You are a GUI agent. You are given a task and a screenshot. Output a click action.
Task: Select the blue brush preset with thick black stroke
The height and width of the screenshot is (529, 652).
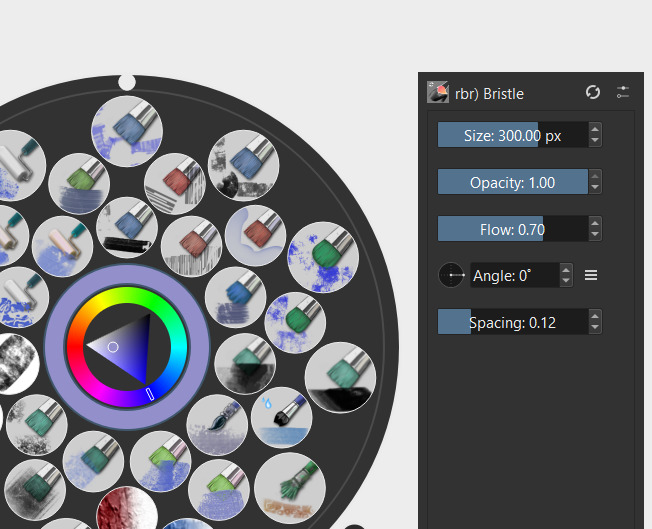[x=126, y=227]
